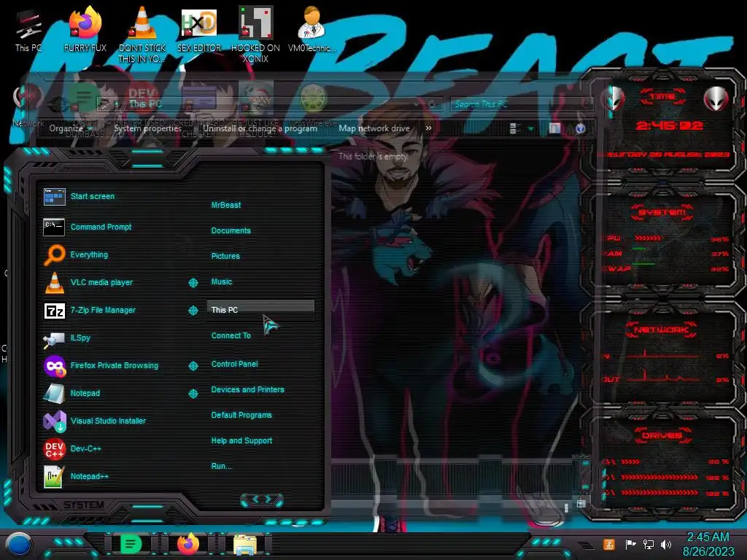747x560 pixels.
Task: Open the MrBeast user folder link
Action: pos(226,205)
